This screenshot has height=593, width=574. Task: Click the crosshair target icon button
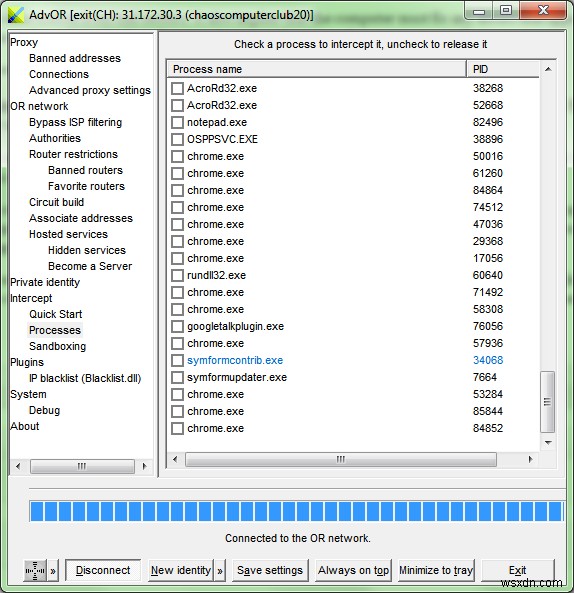point(35,570)
